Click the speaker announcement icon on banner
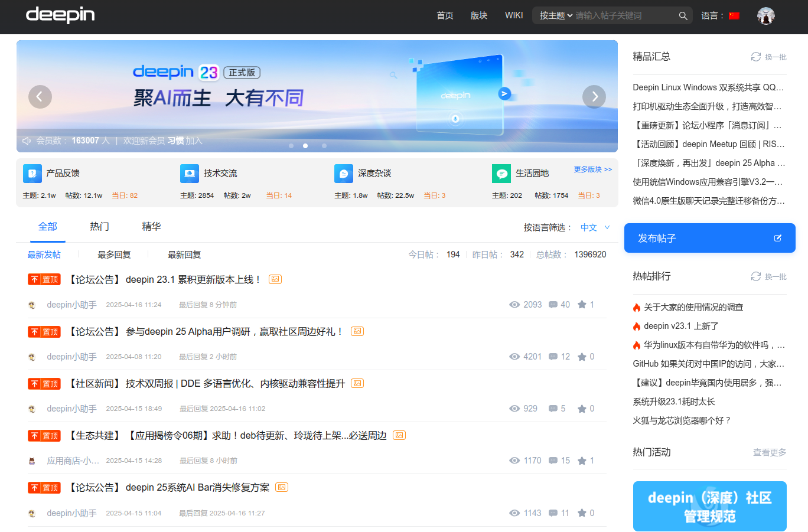 click(x=27, y=141)
